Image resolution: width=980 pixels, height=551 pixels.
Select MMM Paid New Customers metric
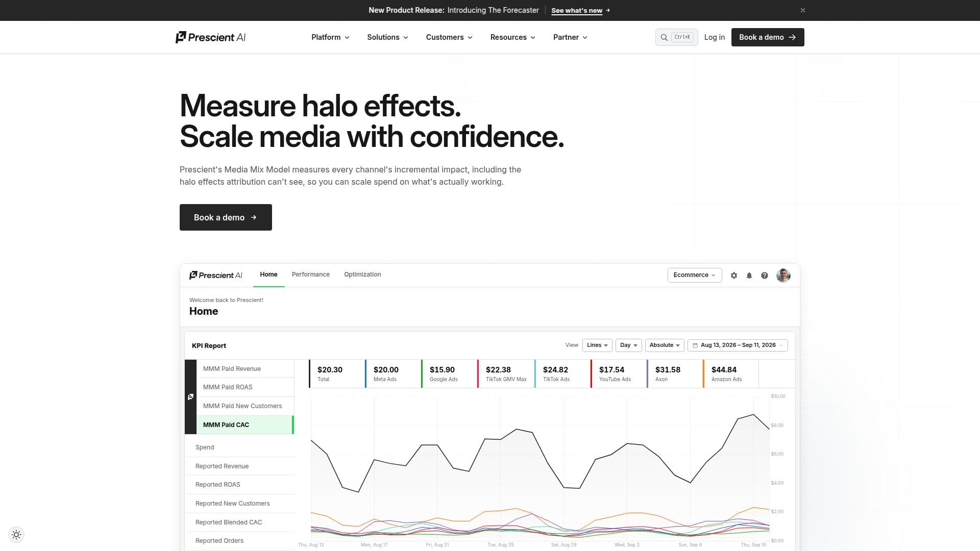pyautogui.click(x=245, y=406)
